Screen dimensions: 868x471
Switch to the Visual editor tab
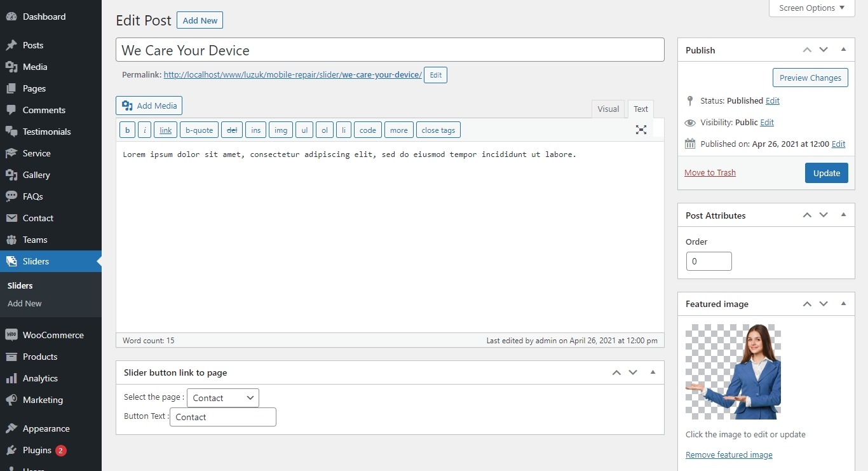coord(607,109)
